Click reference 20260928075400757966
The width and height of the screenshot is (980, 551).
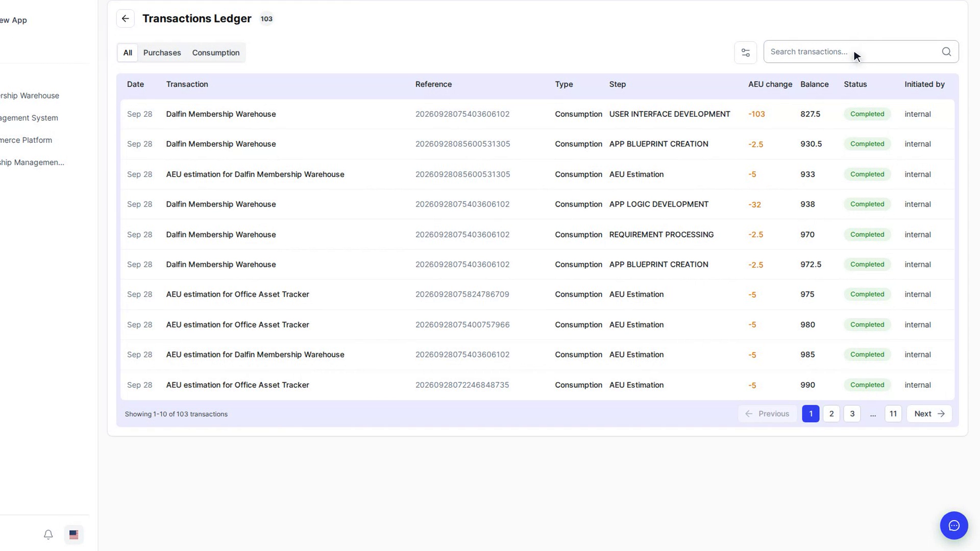(462, 324)
